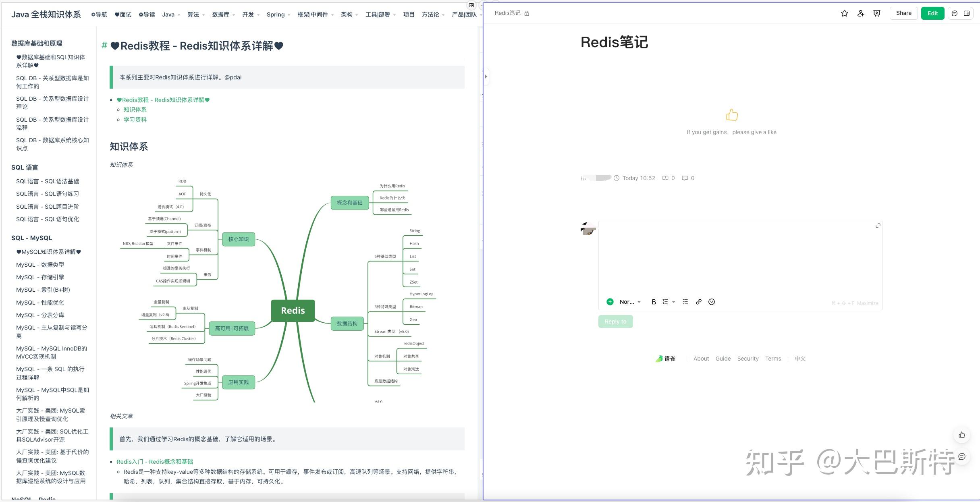Open the 学习资料 table of contents link
980x502 pixels.
tap(135, 120)
